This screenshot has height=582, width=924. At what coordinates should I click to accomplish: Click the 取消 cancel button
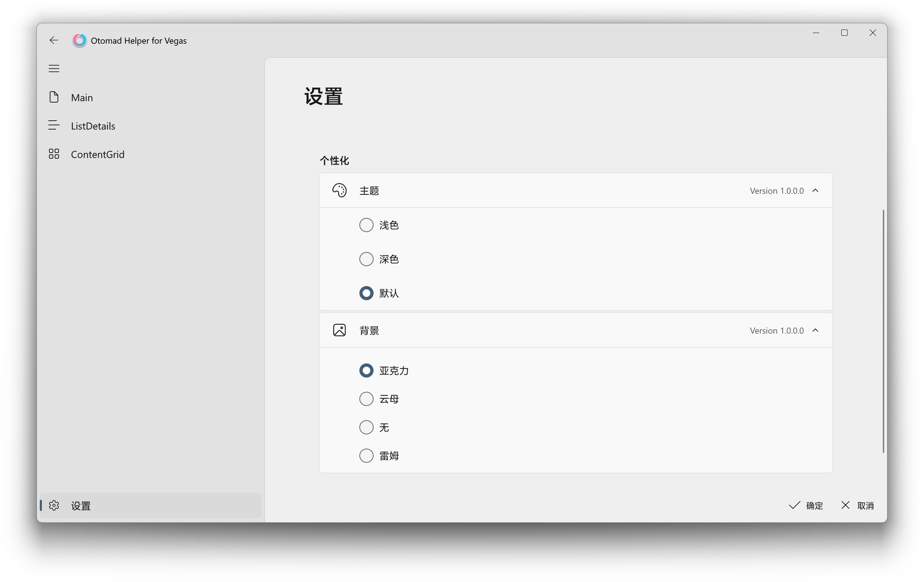tap(858, 506)
